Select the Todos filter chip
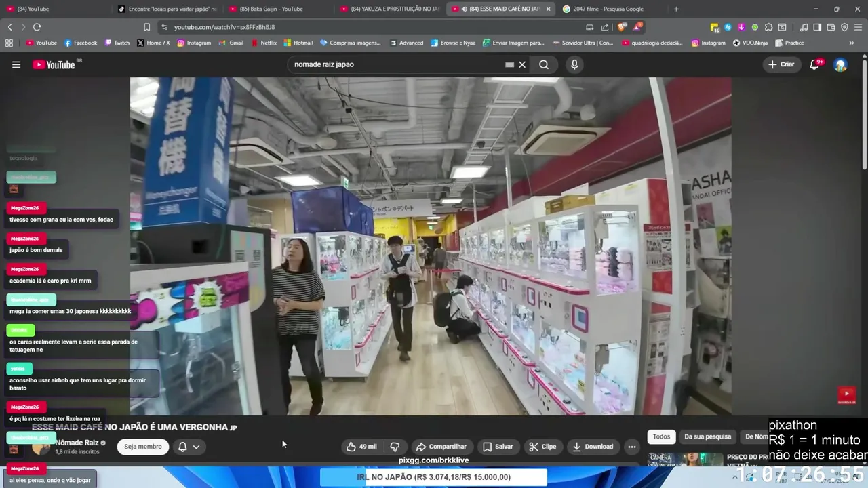Viewport: 868px width, 488px height. 661,436
